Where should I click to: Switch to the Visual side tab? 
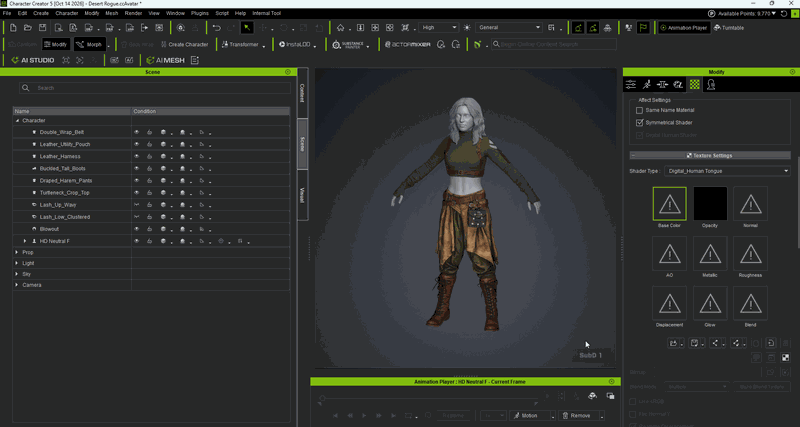click(x=302, y=195)
